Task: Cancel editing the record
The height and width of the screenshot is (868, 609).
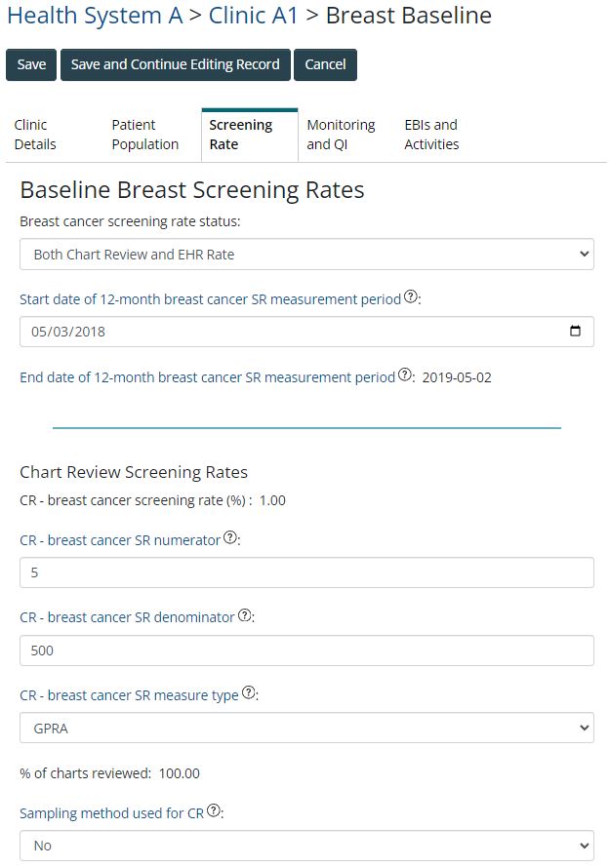Action: (325, 64)
